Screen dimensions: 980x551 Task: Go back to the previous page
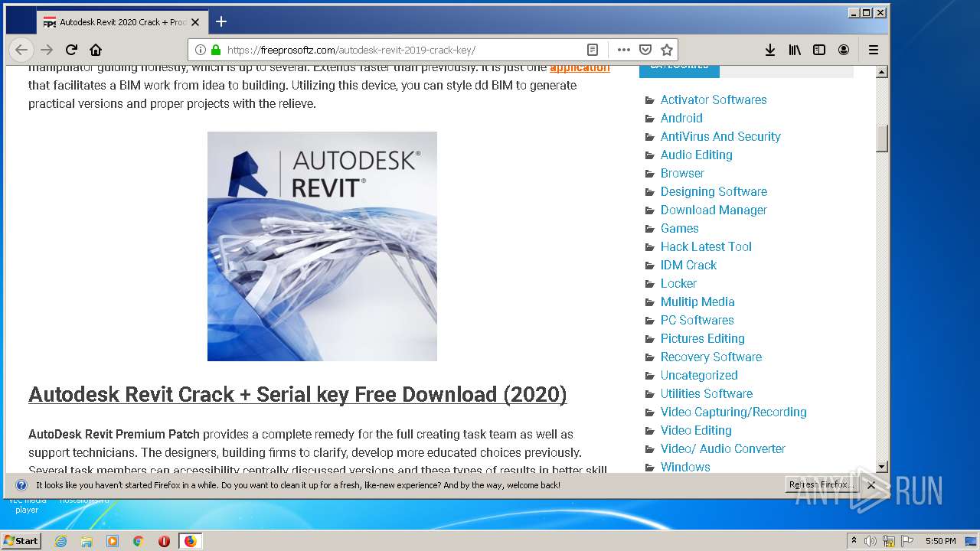pyautogui.click(x=21, y=50)
